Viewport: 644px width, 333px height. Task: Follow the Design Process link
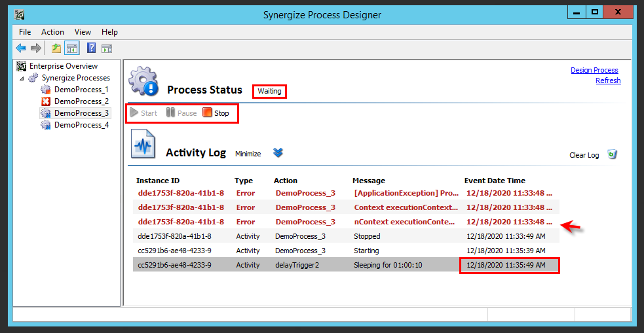point(594,70)
